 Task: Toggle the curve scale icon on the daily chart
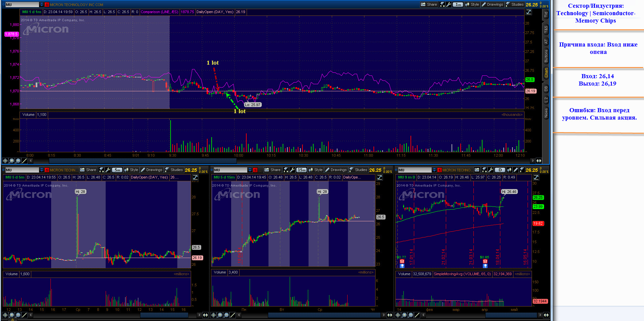(x=536, y=177)
